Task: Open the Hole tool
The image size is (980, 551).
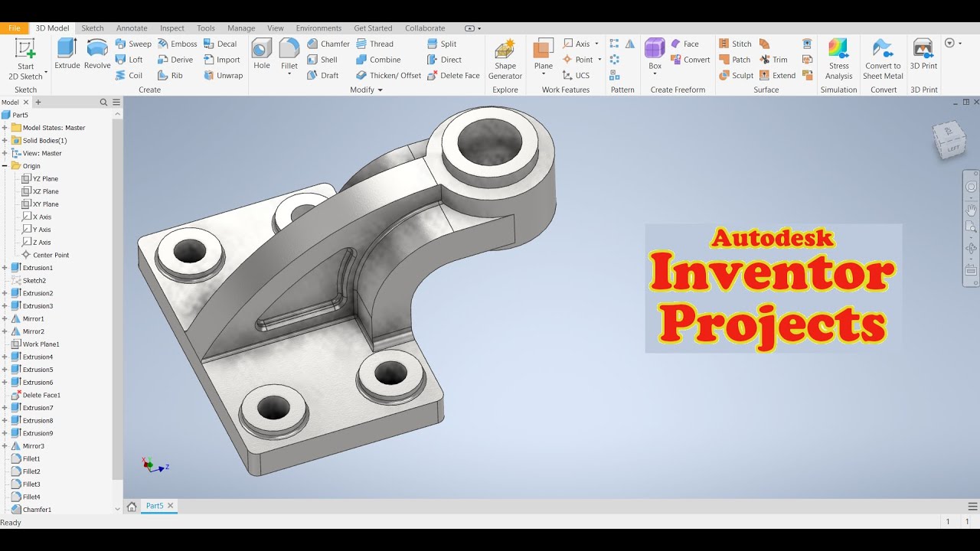Action: click(x=262, y=54)
